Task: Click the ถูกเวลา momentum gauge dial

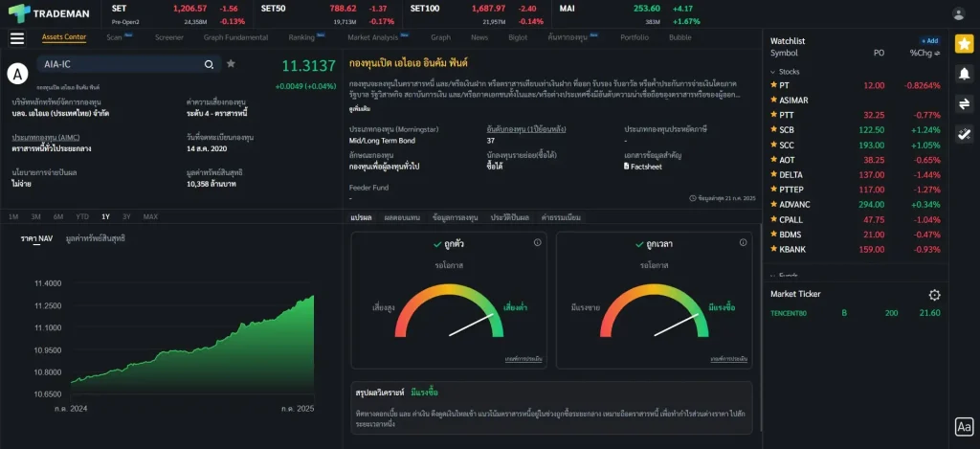Action: point(655,311)
